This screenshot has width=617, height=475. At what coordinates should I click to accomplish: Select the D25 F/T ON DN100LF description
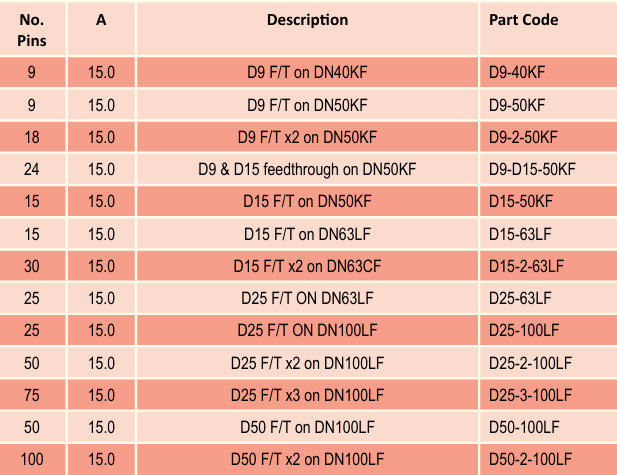click(307, 330)
